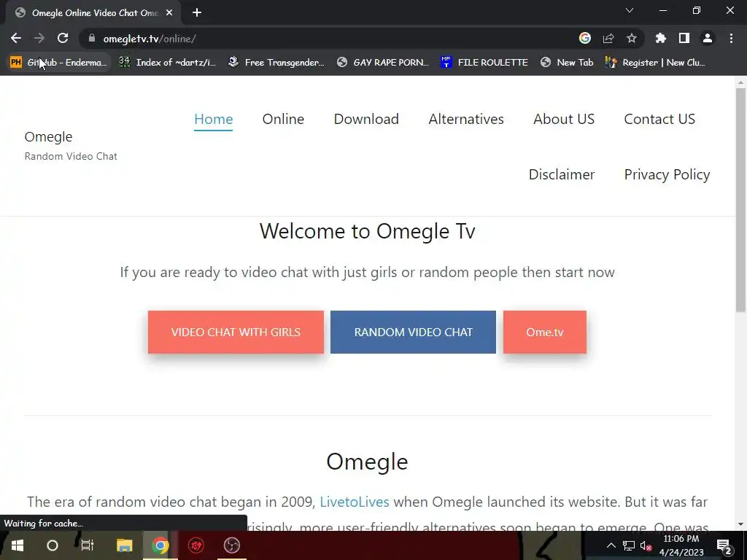Click the browser forward arrow
The width and height of the screenshot is (747, 560).
coord(39,38)
